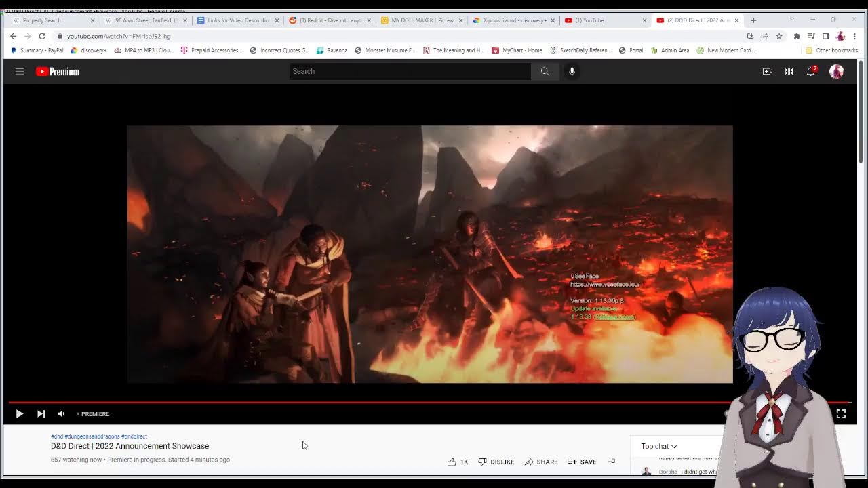Skip to the next video

click(41, 413)
